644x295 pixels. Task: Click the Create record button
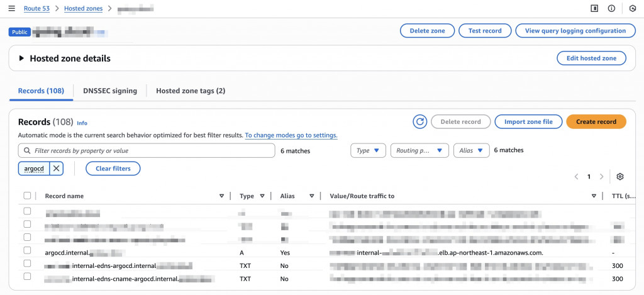click(596, 121)
